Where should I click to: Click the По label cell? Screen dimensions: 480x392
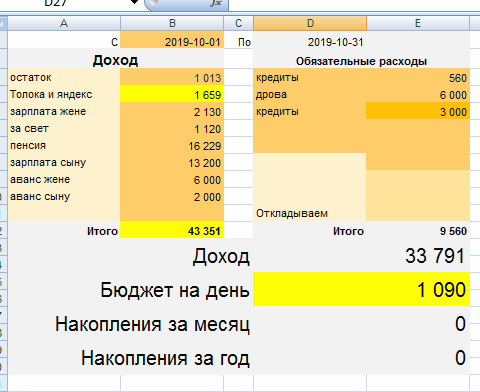pyautogui.click(x=238, y=40)
